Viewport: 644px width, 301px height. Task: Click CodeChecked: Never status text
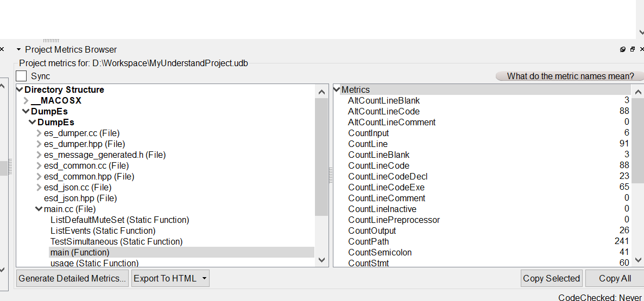click(601, 297)
